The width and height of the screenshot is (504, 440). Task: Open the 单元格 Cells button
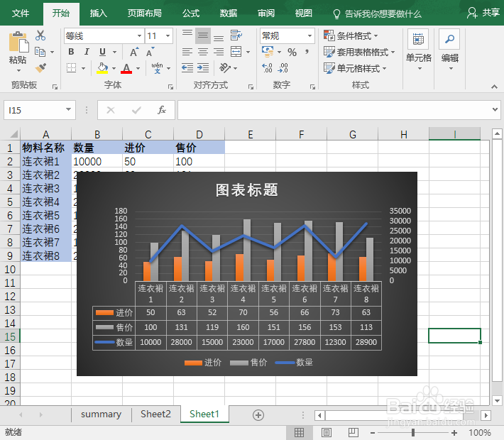[x=418, y=50]
